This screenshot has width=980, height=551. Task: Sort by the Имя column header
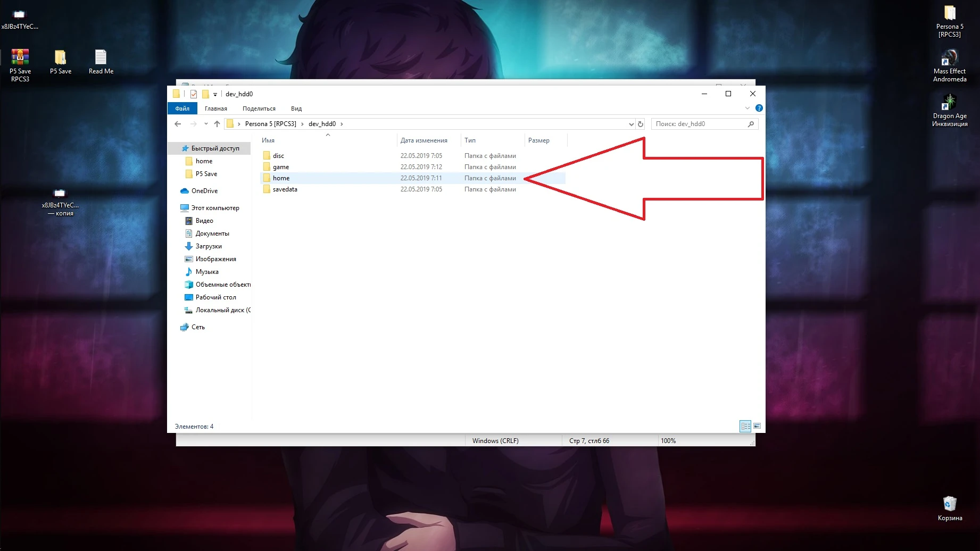click(328, 140)
